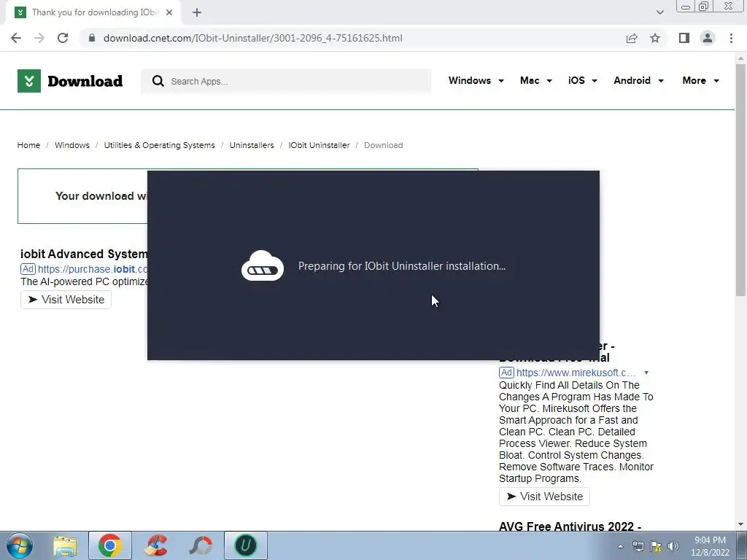Image resolution: width=747 pixels, height=560 pixels.
Task: Go to Home breadcrumb
Action: pos(28,145)
